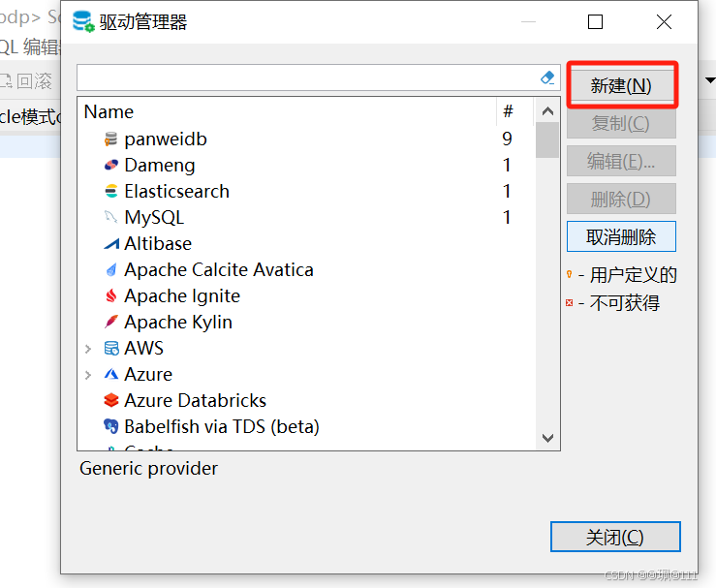
Task: Click the Apache Ignite flame icon
Action: click(111, 295)
